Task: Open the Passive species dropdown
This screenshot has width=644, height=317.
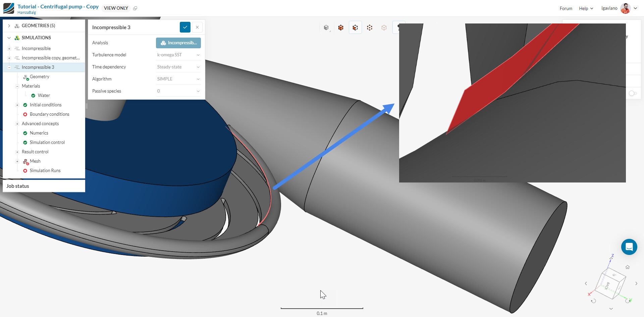Action: point(178,91)
